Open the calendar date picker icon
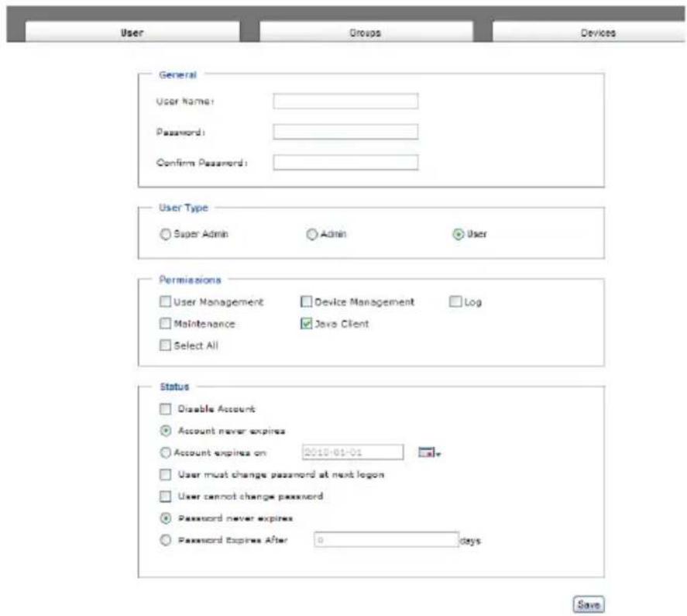687x616 pixels. [429, 453]
